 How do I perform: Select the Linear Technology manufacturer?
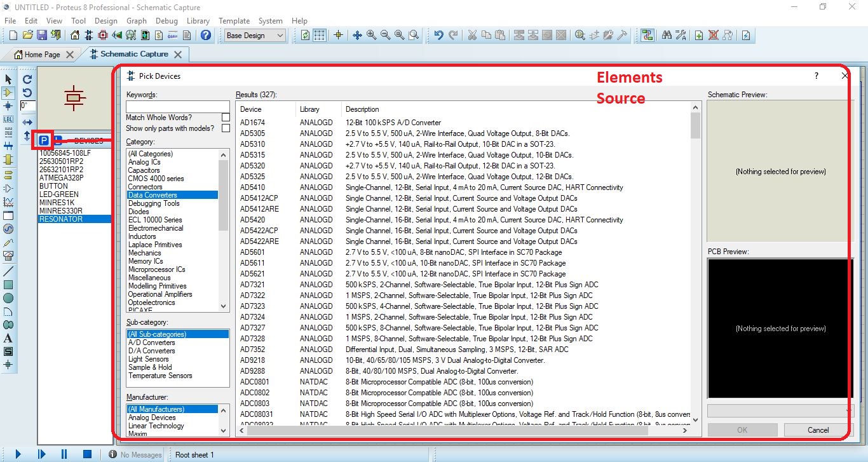point(156,426)
